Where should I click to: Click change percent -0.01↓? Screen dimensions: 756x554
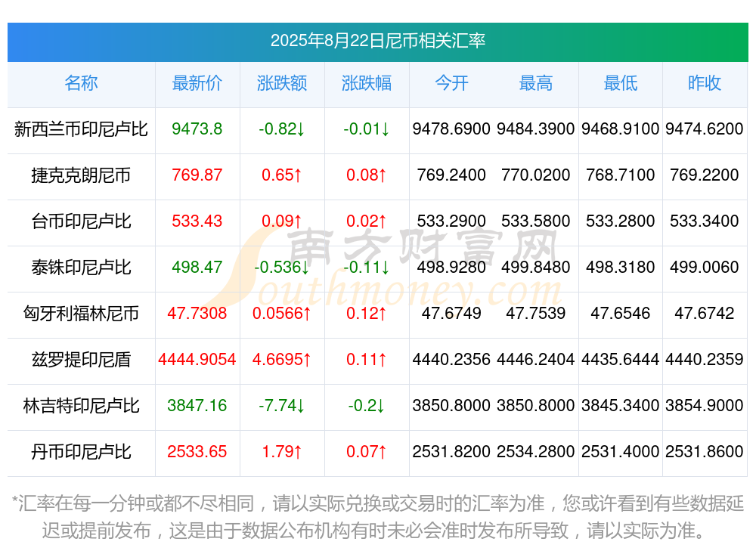367,128
